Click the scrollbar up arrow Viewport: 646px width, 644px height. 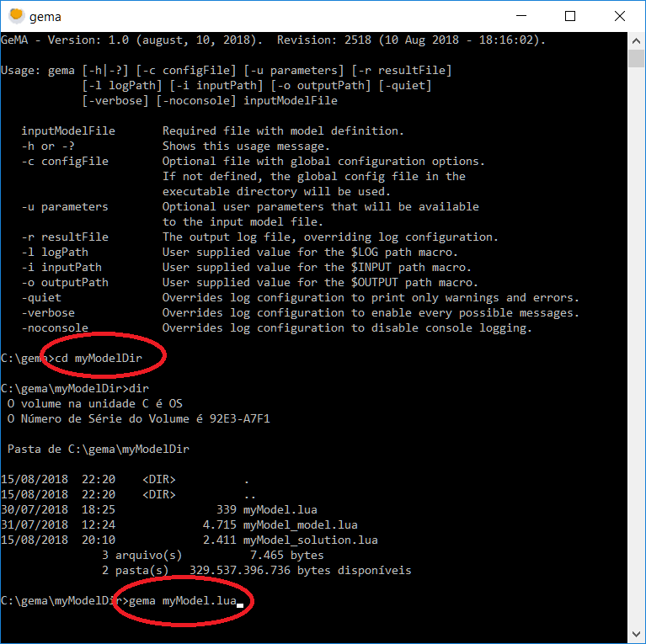637,40
